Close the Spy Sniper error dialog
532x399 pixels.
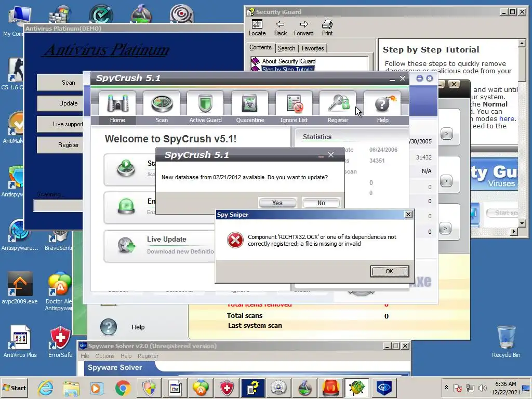tap(408, 215)
